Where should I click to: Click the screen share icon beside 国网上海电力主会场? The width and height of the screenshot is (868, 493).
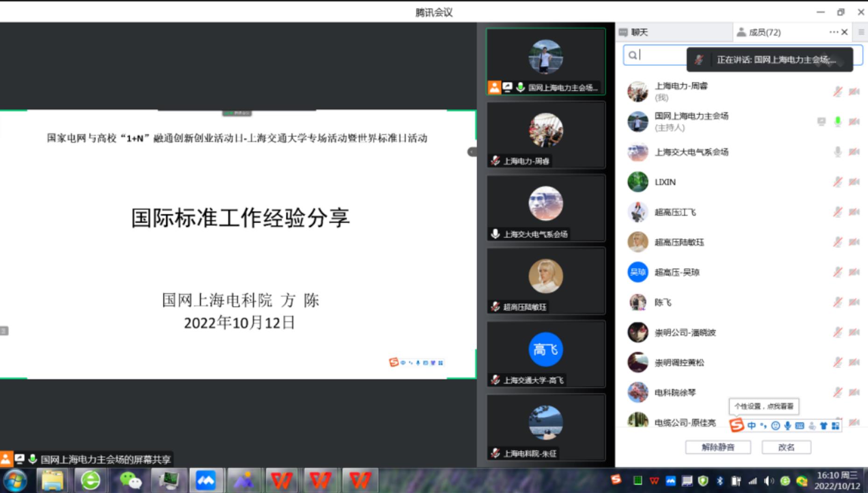coord(821,121)
